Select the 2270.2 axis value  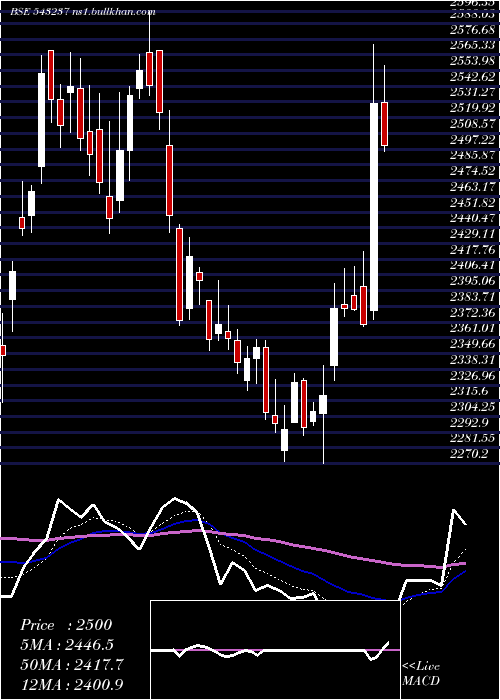coord(470,454)
